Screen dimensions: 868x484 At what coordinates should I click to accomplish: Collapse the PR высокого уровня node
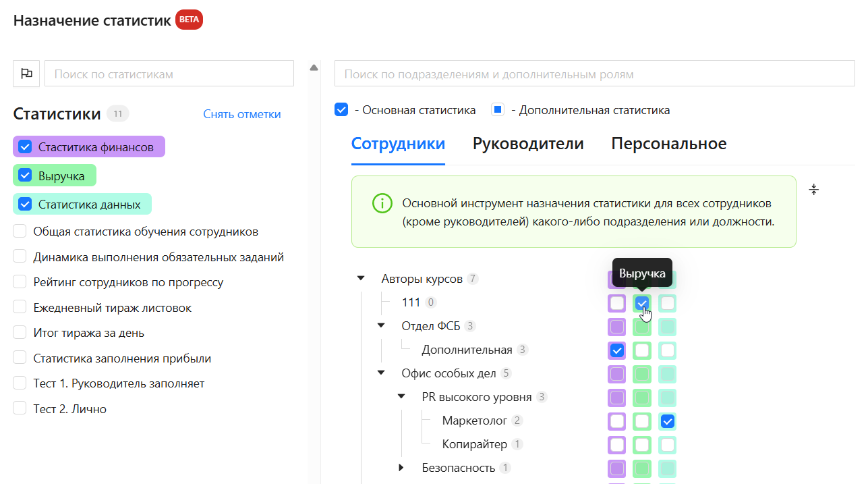point(401,397)
